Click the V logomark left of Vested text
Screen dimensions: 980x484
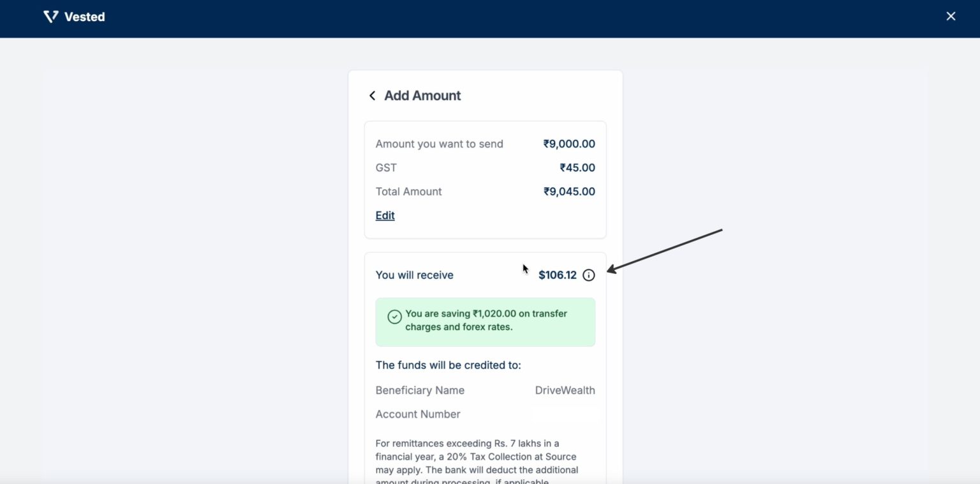51,17
